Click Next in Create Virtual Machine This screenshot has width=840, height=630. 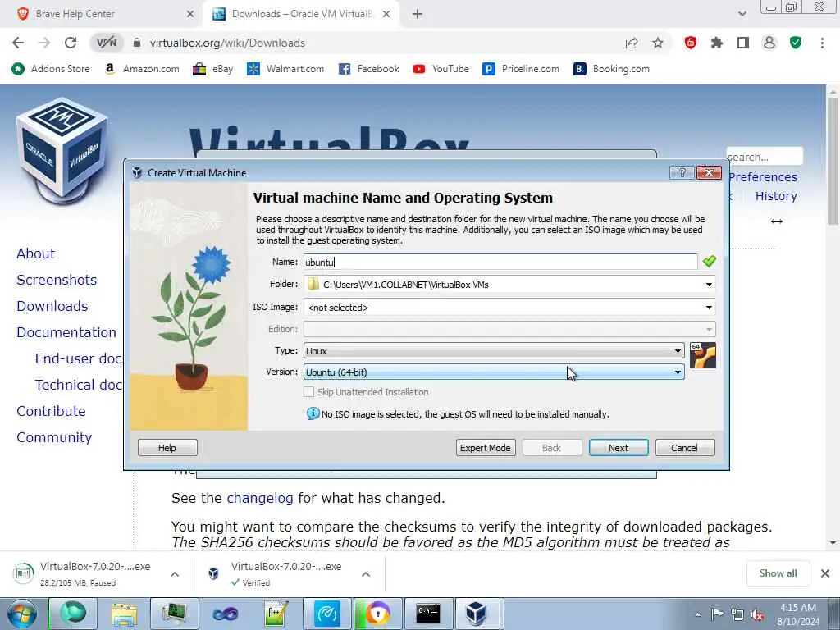619,448
